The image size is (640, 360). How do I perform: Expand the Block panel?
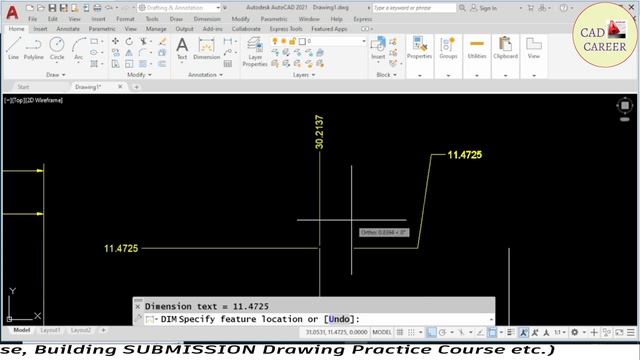pyautogui.click(x=386, y=75)
